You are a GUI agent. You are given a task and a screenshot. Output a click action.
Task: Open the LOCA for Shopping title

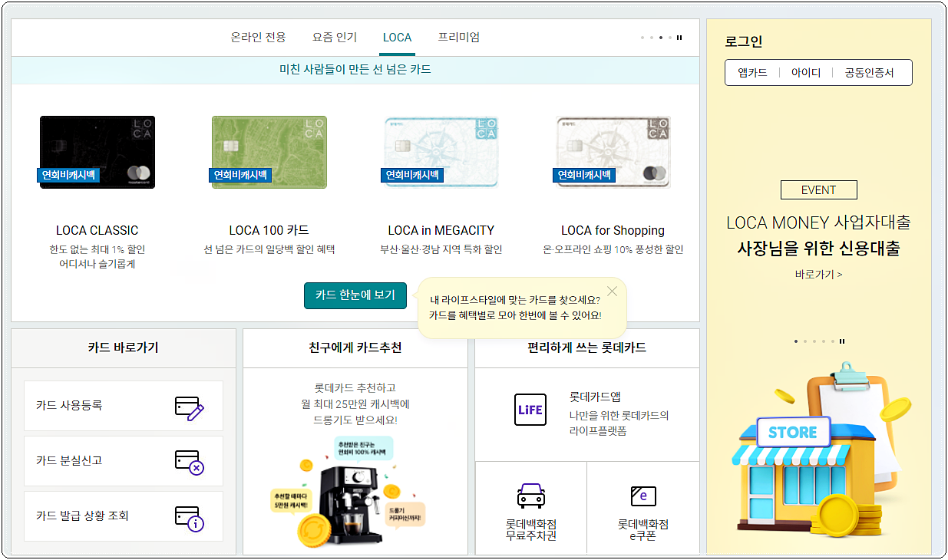613,230
